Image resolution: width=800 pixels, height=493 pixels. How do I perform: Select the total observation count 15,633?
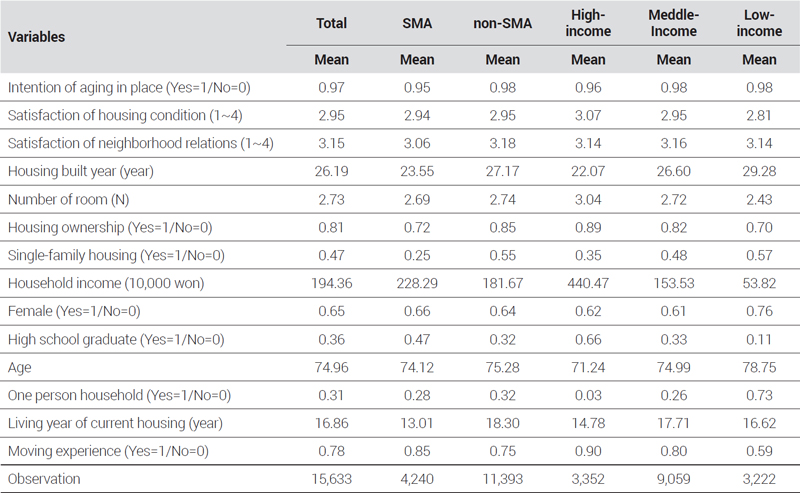pos(331,479)
